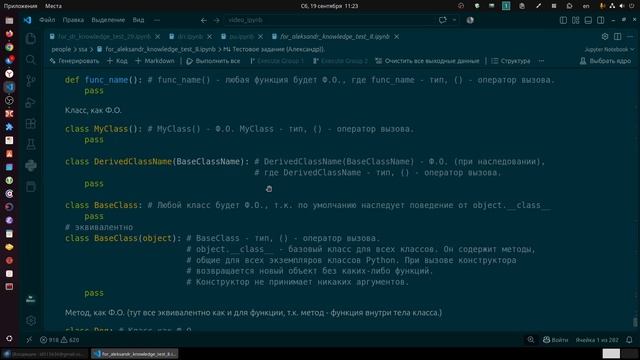The width and height of the screenshot is (640, 360).
Task: Click the VS Code logo icon
Action: tap(27, 20)
